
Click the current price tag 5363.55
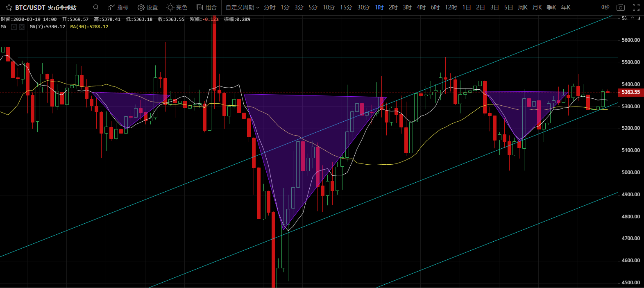tap(630, 92)
